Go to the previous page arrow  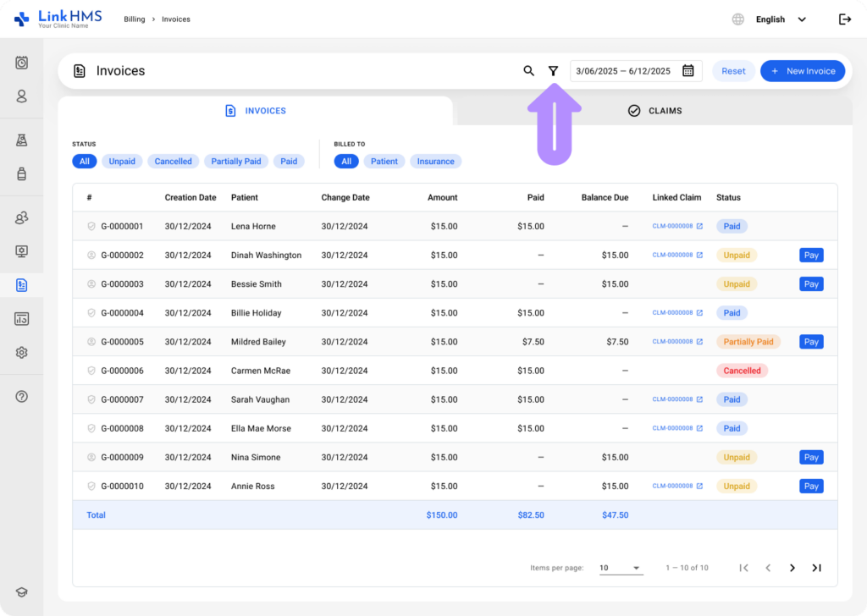click(768, 568)
